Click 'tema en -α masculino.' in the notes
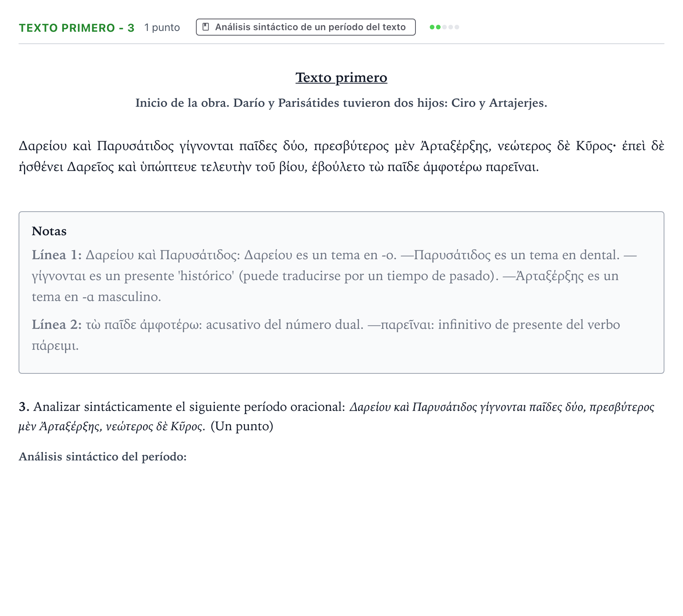This screenshot has width=683, height=616. pos(96,297)
